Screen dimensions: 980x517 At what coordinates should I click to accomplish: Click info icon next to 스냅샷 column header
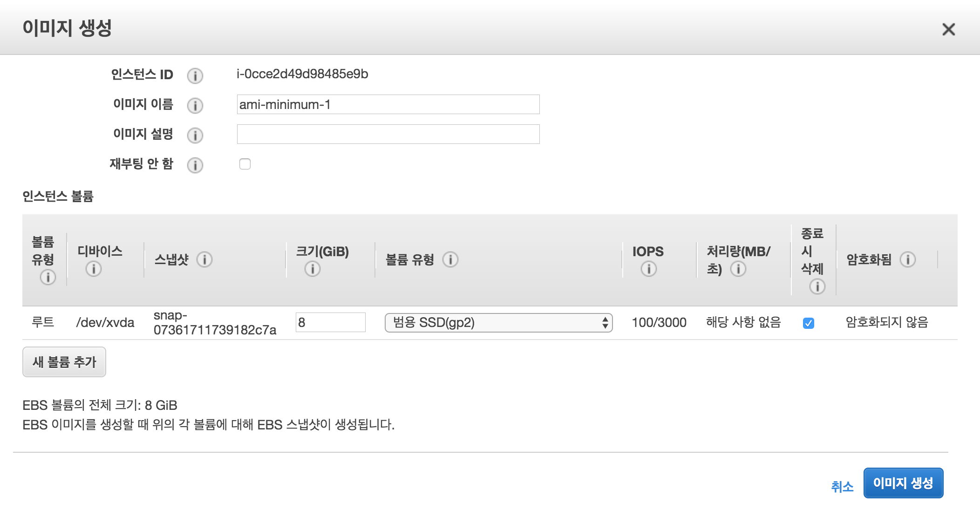(x=204, y=259)
